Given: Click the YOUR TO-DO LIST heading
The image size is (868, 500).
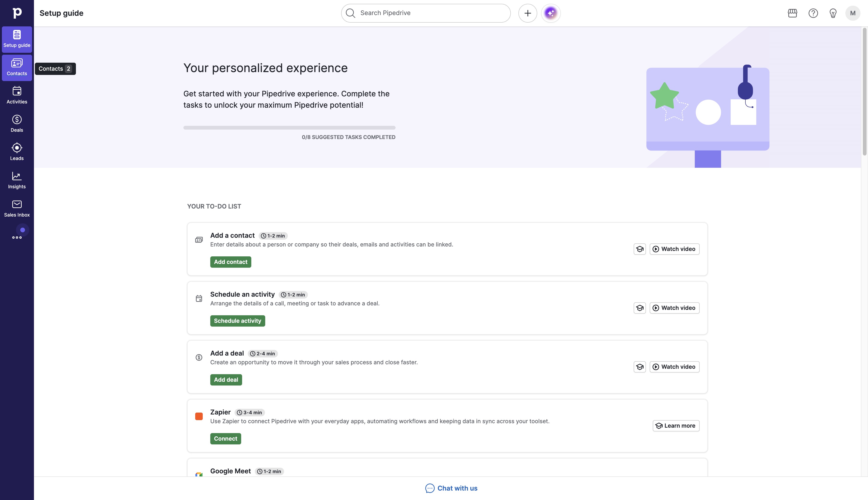Looking at the screenshot, I should pos(214,206).
